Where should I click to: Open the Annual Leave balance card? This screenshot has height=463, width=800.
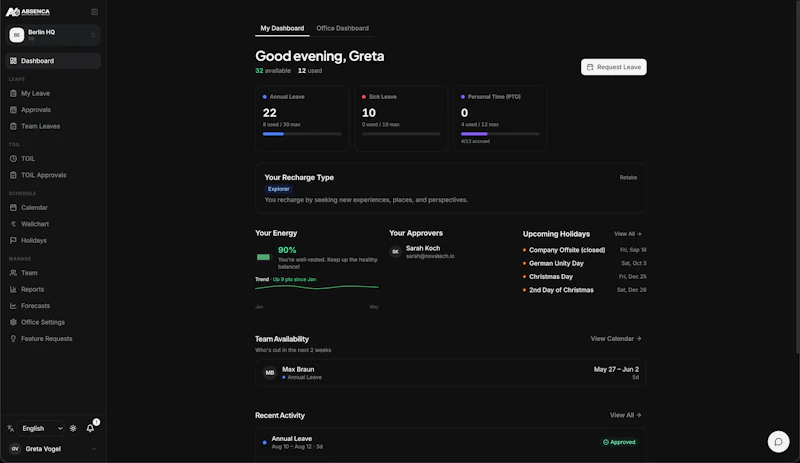(302, 118)
